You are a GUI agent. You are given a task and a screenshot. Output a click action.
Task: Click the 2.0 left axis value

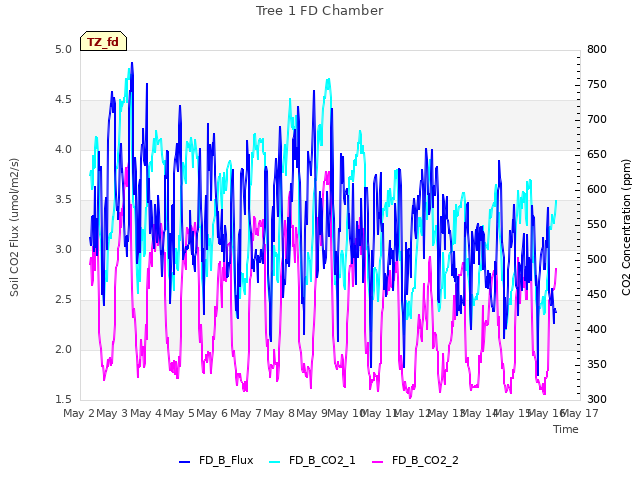coord(63,350)
